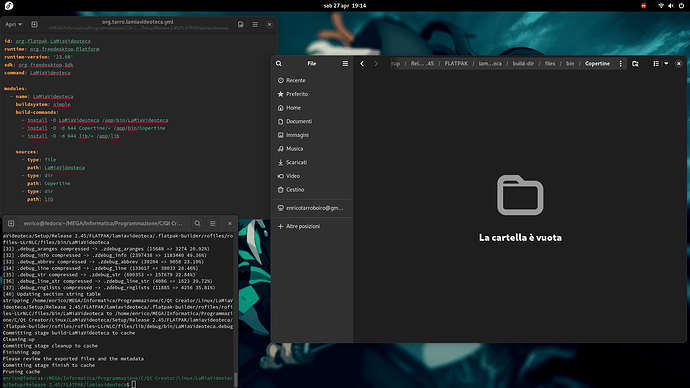Select Copertine breadcrumb in path bar
Screen dimensions: 690x388
[x=598, y=63]
